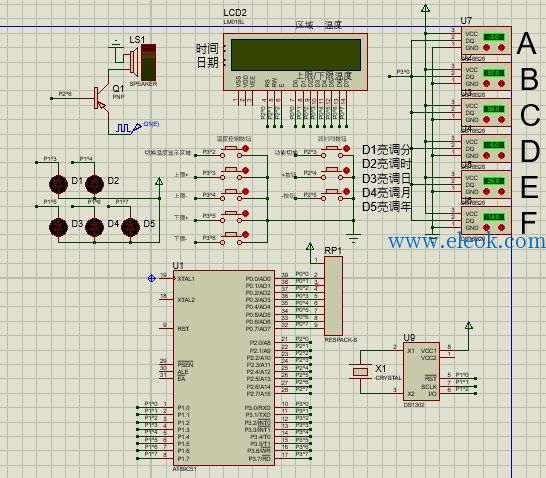The width and height of the screenshot is (546, 478).
Task: Click the ground symbol below the buttons
Action: click(x=353, y=238)
